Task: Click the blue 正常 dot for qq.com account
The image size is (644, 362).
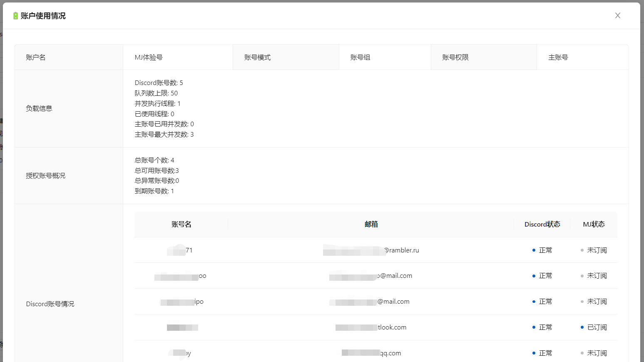Action: 534,353
